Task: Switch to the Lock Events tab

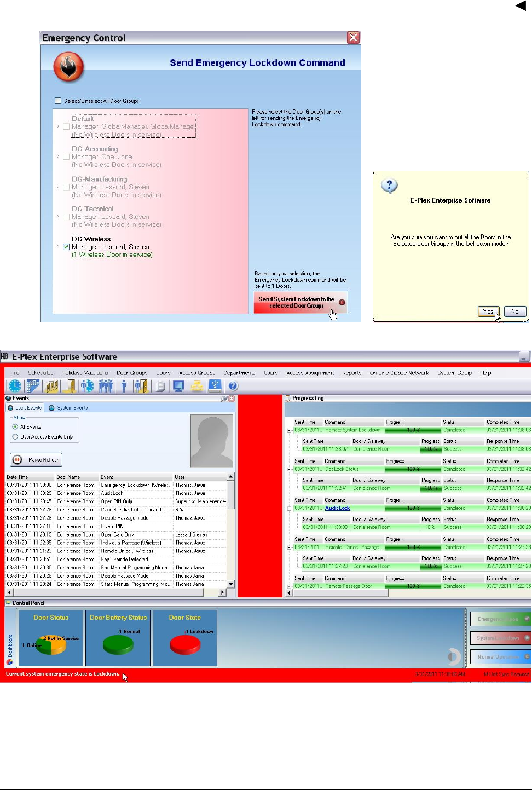Action: coord(25,408)
